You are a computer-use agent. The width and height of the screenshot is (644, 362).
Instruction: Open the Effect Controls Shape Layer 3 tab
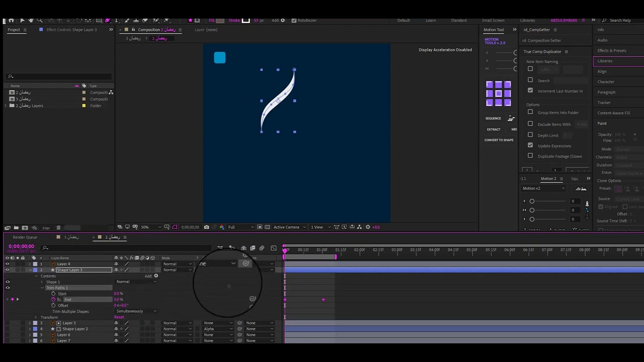point(71,30)
